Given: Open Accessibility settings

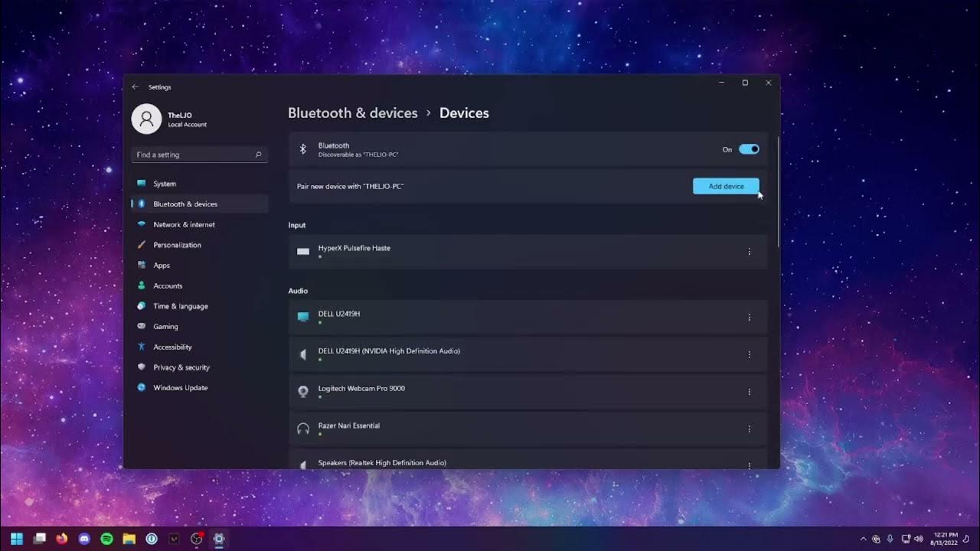Looking at the screenshot, I should [200, 347].
